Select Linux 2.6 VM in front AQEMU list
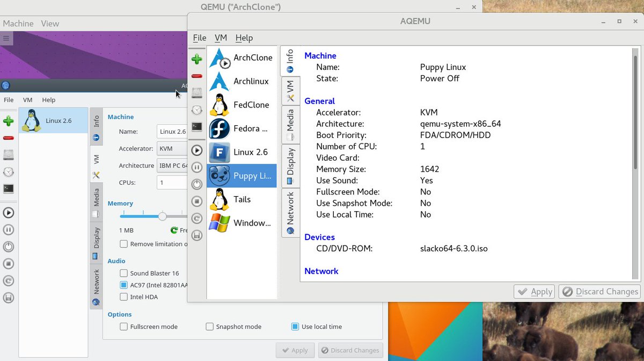 point(241,152)
